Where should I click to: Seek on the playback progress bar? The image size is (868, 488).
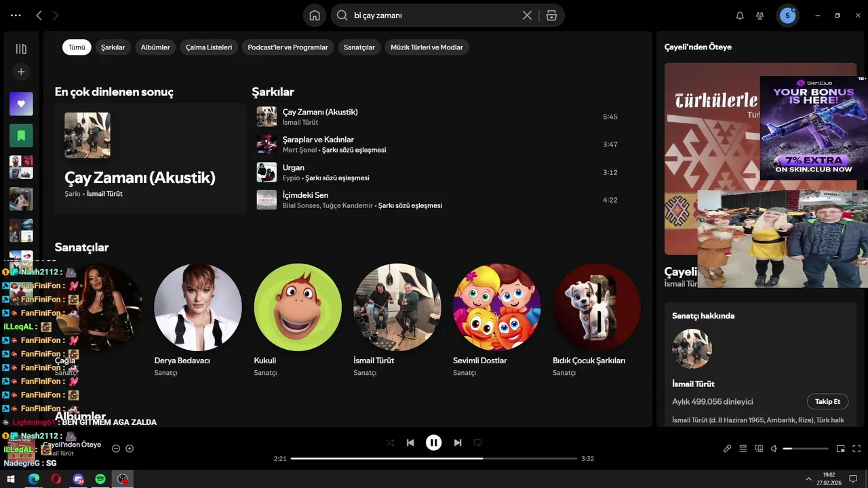(434, 459)
